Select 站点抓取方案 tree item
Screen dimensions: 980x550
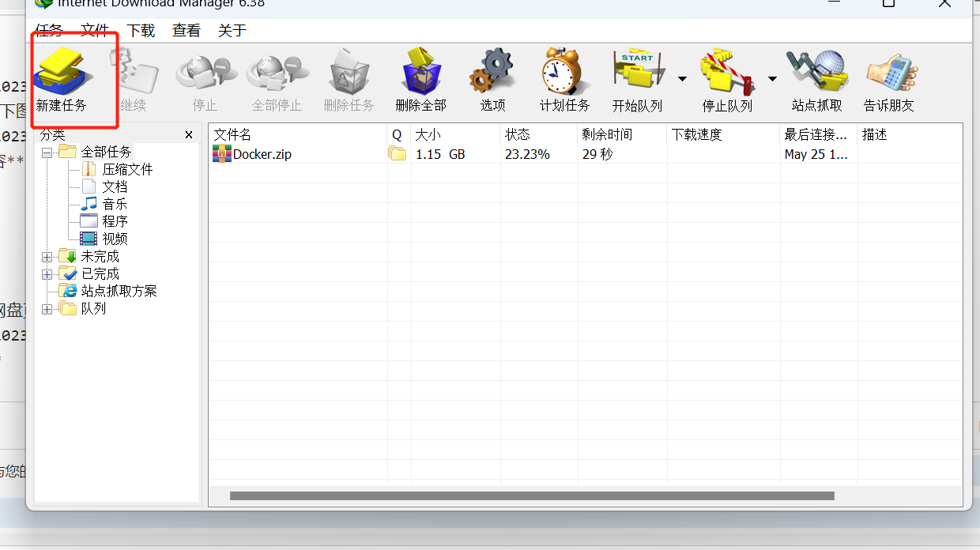point(119,291)
